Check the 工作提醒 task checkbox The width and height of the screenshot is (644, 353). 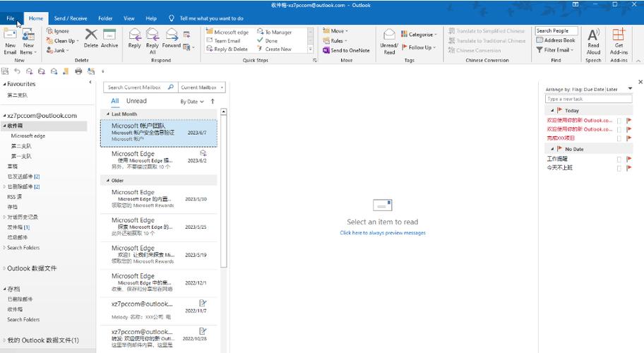[619, 160]
